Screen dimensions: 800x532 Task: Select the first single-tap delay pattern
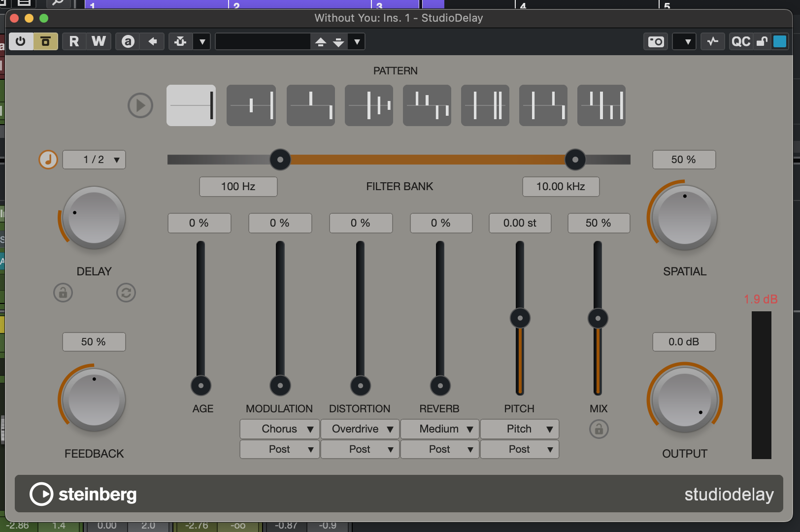coord(191,105)
